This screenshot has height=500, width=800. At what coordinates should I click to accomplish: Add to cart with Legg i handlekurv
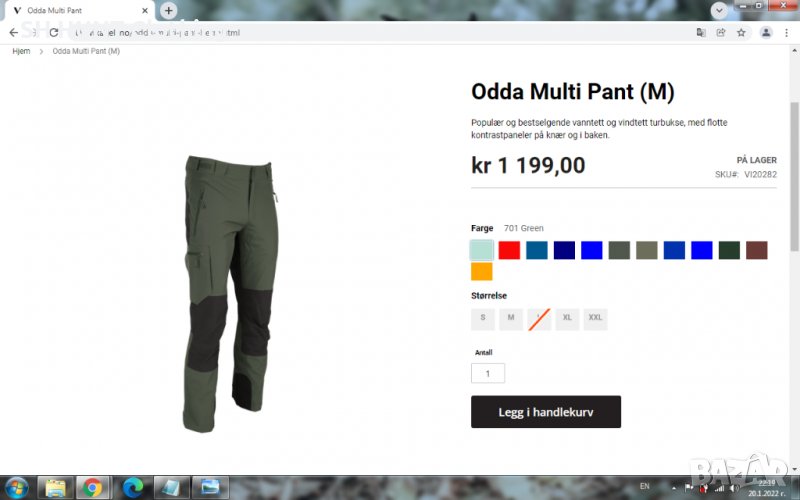point(546,412)
